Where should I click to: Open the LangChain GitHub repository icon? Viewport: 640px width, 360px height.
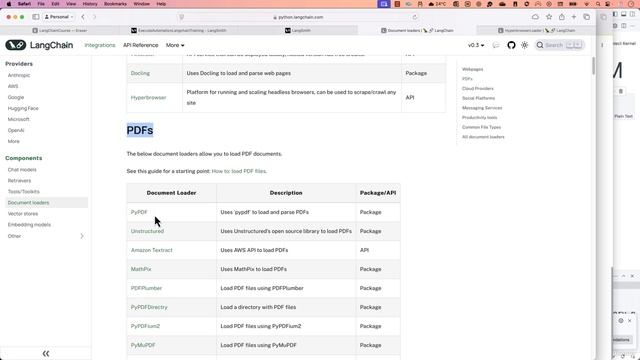coord(511,45)
